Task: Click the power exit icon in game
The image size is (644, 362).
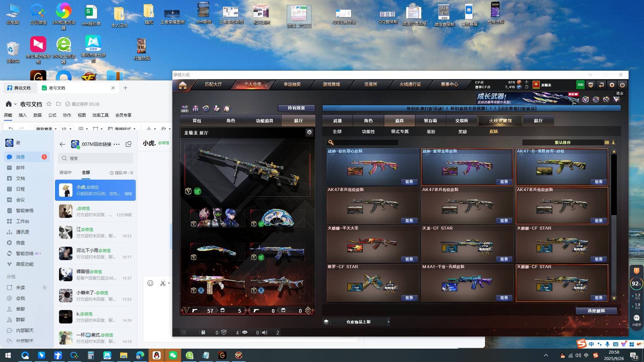Action: (x=622, y=85)
